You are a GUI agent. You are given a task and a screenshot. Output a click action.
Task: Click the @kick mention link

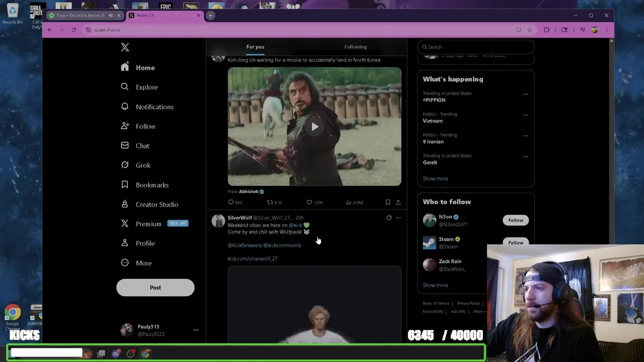(x=295, y=225)
